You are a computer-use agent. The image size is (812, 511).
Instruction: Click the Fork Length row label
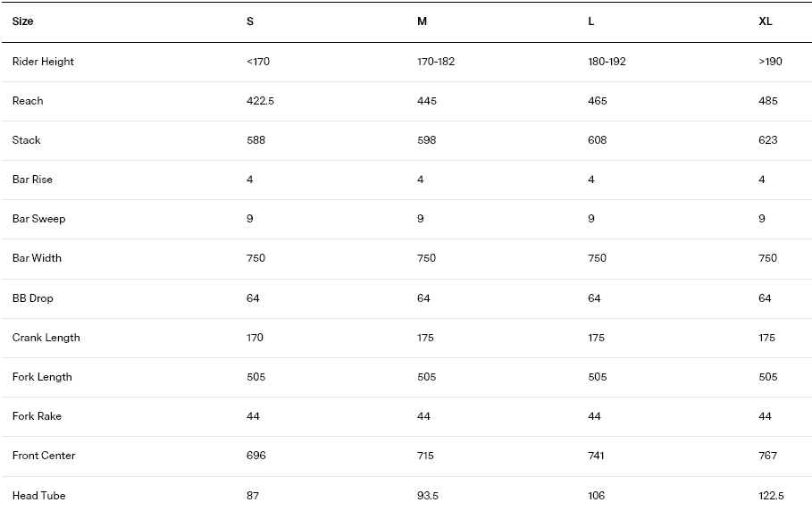coord(42,377)
